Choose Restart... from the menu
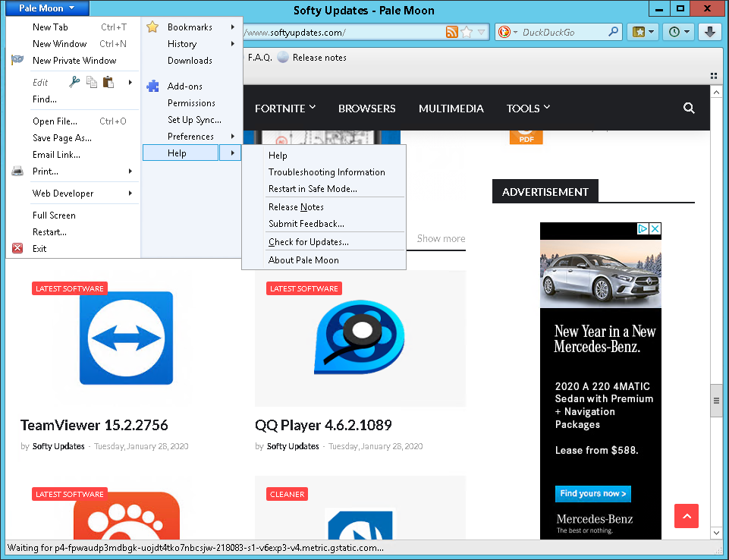 [74, 232]
